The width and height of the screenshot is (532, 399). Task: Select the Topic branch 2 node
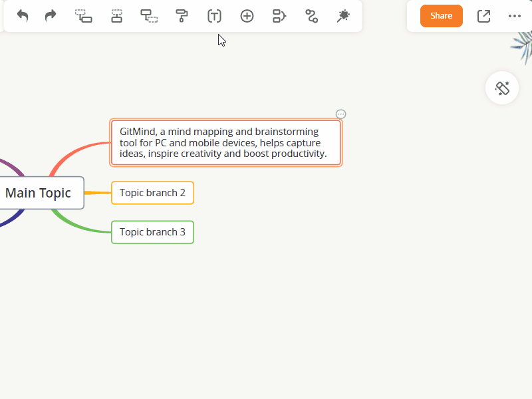click(152, 193)
